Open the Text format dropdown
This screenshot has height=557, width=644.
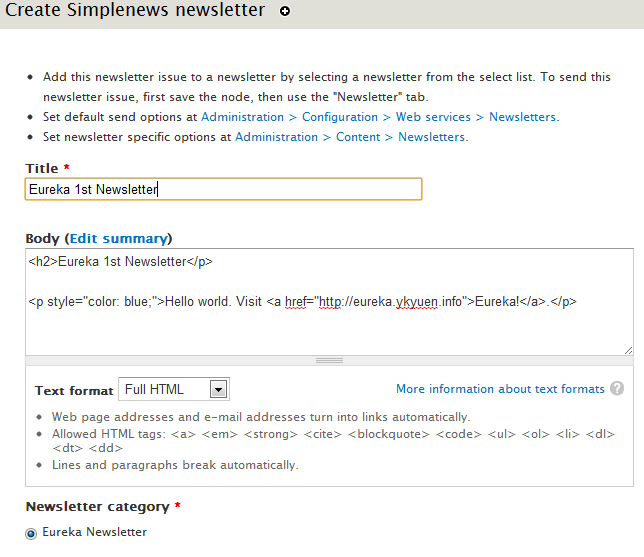[x=173, y=389]
